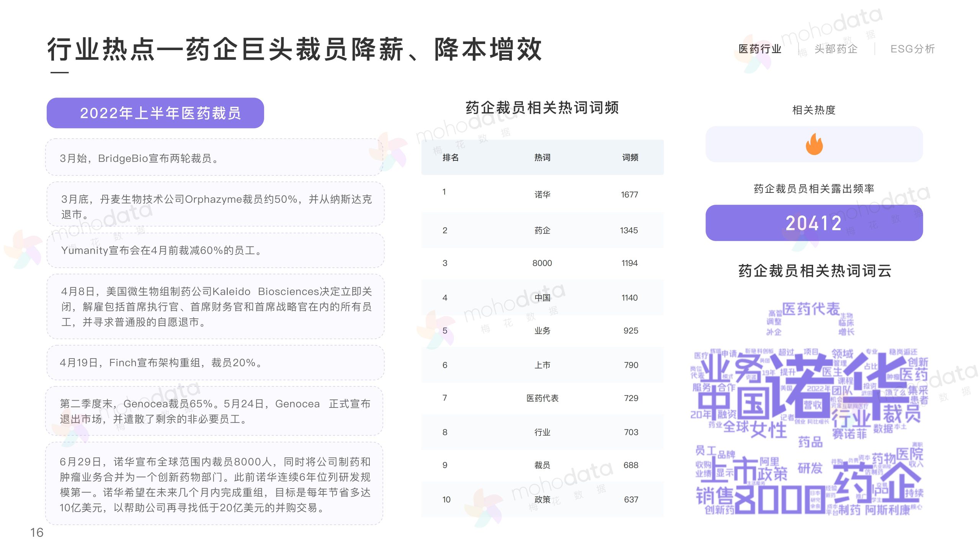Click the 热词 column header
The width and height of the screenshot is (980, 551).
click(x=542, y=157)
